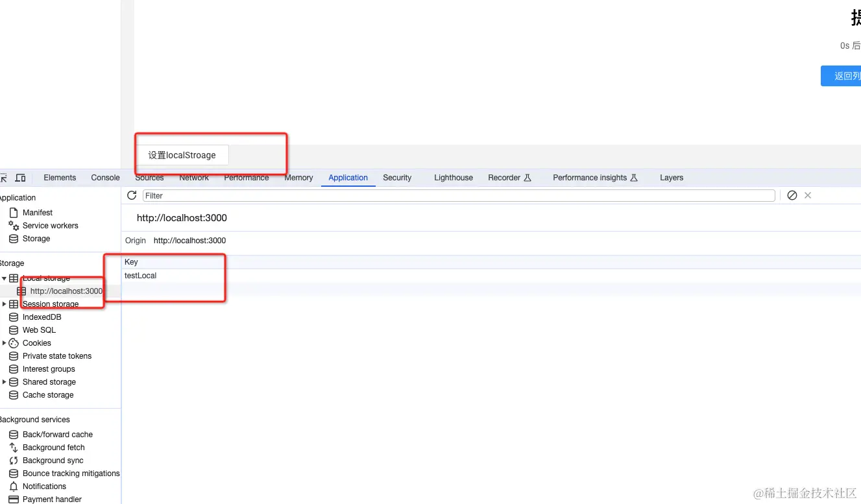Go to the Security tab

pos(397,178)
